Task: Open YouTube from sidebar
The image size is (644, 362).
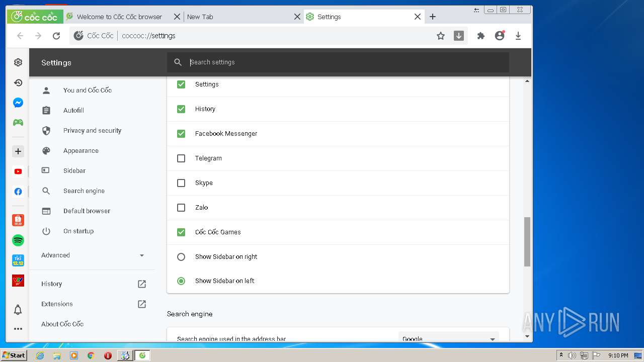Action: click(x=18, y=171)
